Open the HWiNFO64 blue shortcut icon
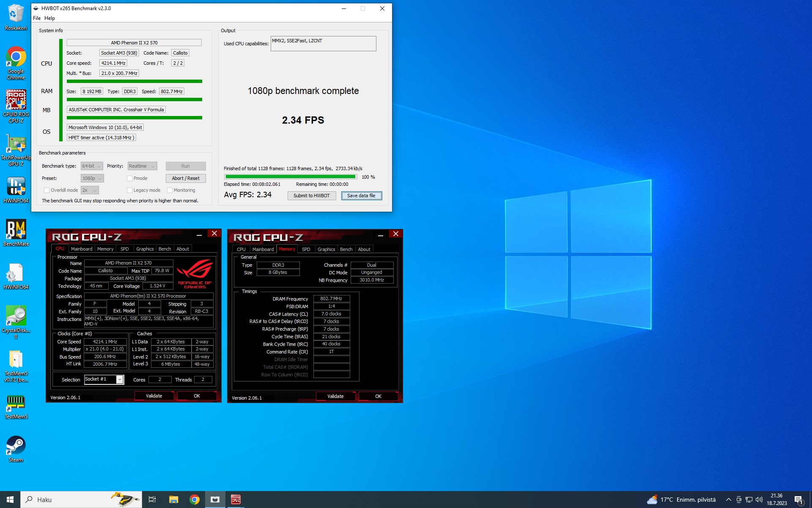The width and height of the screenshot is (812, 508). (16, 190)
